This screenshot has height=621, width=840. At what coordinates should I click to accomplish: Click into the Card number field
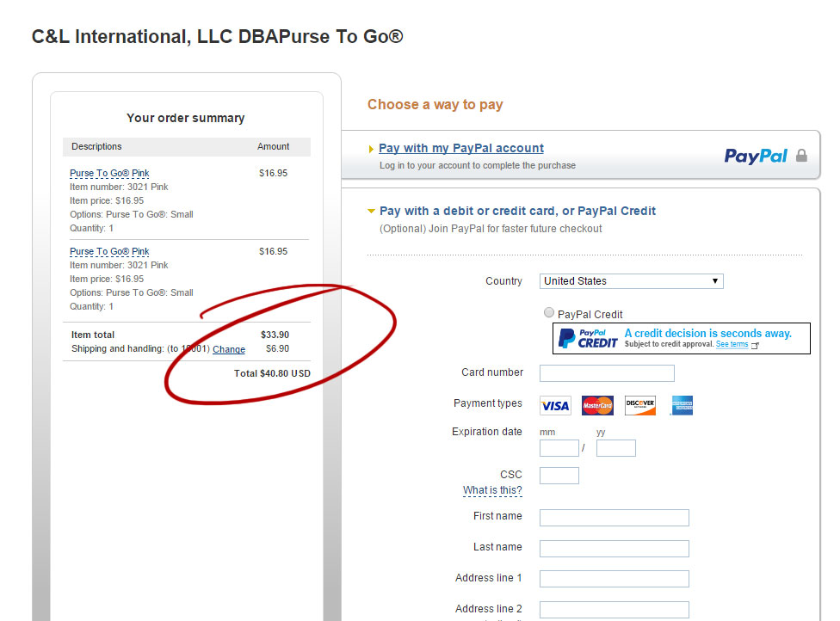(x=607, y=373)
